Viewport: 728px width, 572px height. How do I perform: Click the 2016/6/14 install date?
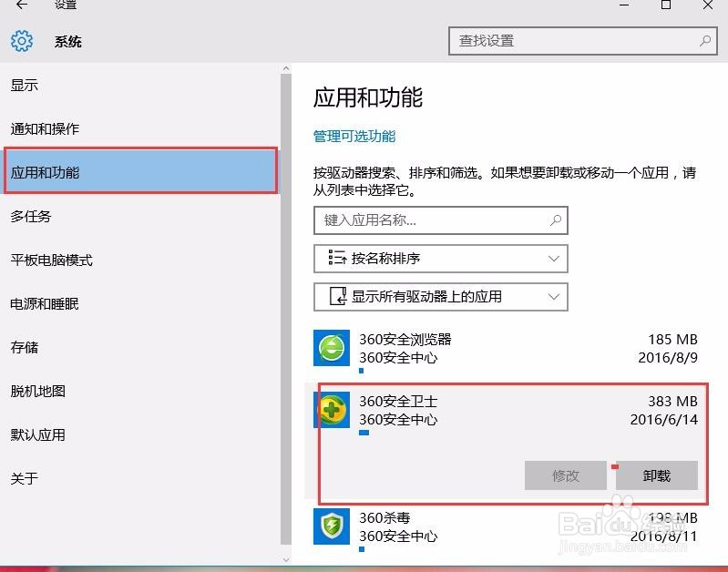coord(664,420)
